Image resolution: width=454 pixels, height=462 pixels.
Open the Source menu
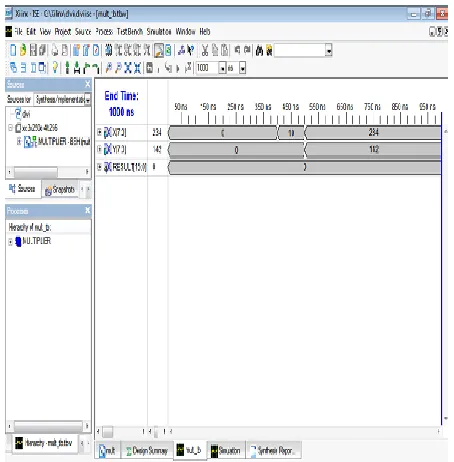[83, 32]
